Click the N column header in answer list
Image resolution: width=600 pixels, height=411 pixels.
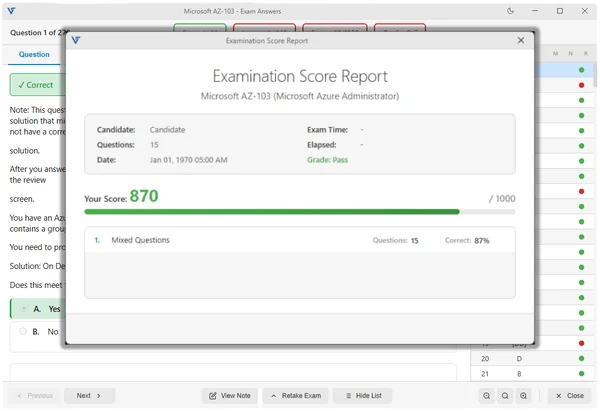point(571,54)
